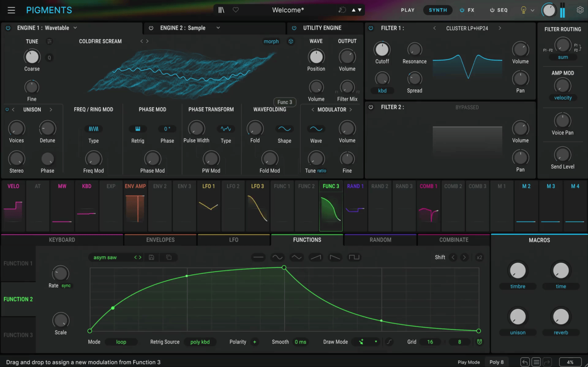Open the Amp Mod velocity dropdown

(563, 98)
